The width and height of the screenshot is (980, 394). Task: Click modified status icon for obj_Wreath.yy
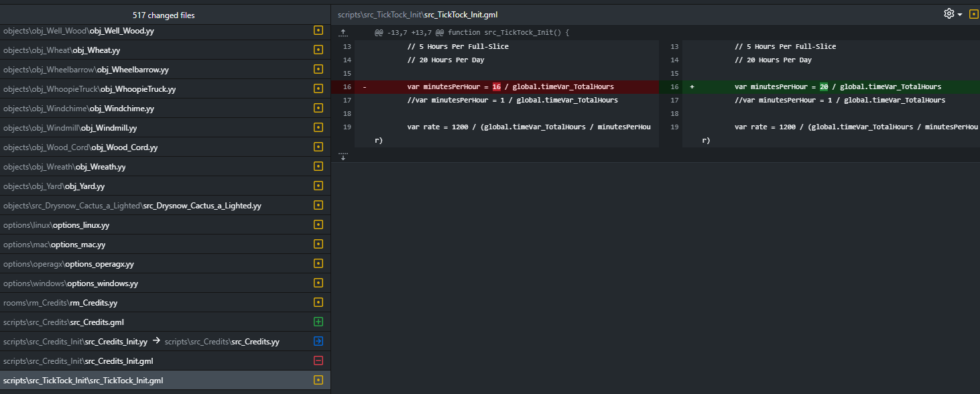(x=318, y=167)
